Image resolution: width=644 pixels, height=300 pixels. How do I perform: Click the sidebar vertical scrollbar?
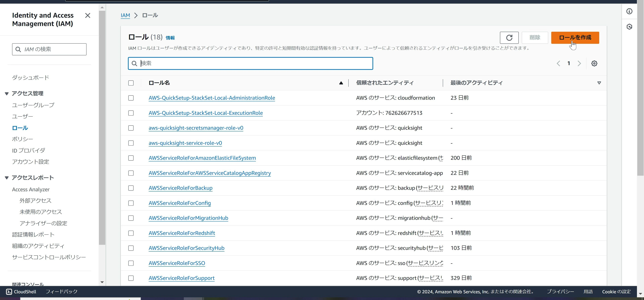102,128
